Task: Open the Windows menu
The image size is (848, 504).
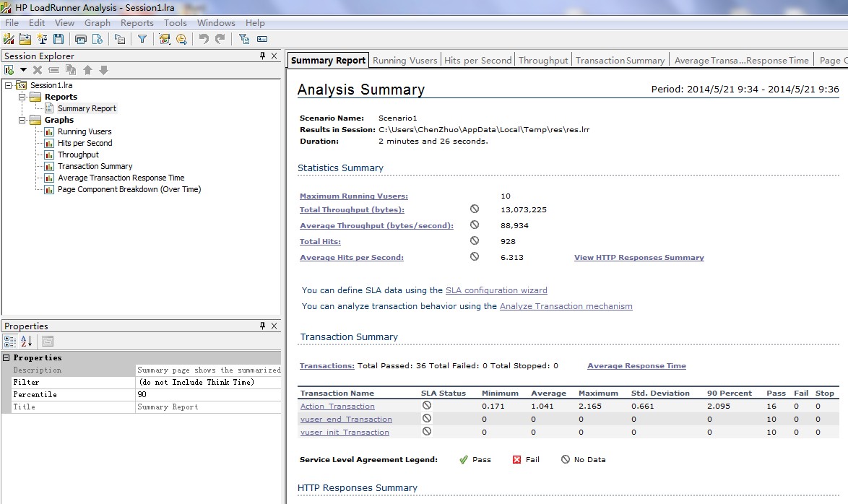Action: click(216, 22)
